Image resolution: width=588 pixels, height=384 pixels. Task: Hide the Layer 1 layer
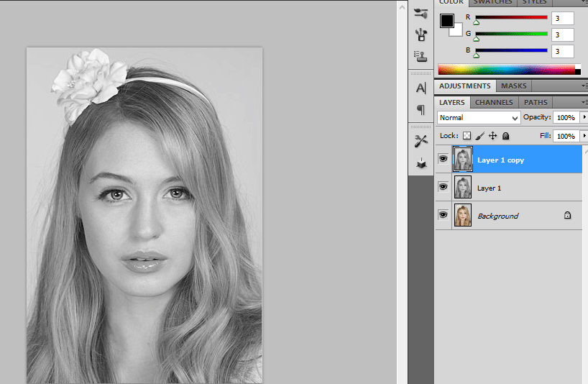pos(444,187)
